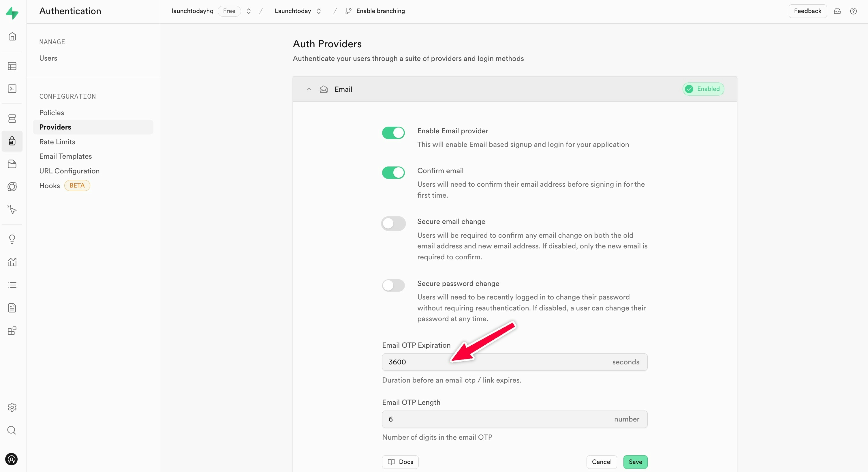The image size is (868, 472).
Task: Open the launchtodayhq organization switcher
Action: point(248,11)
